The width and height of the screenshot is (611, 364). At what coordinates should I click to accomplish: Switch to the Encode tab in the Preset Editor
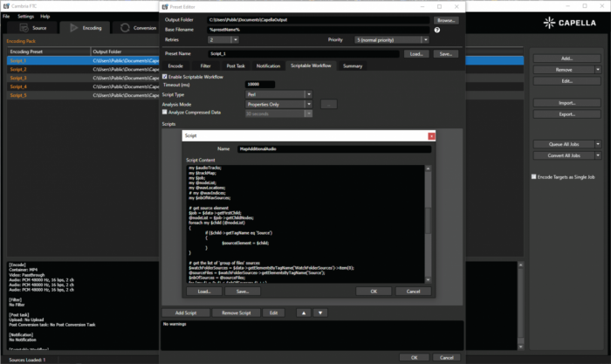175,65
